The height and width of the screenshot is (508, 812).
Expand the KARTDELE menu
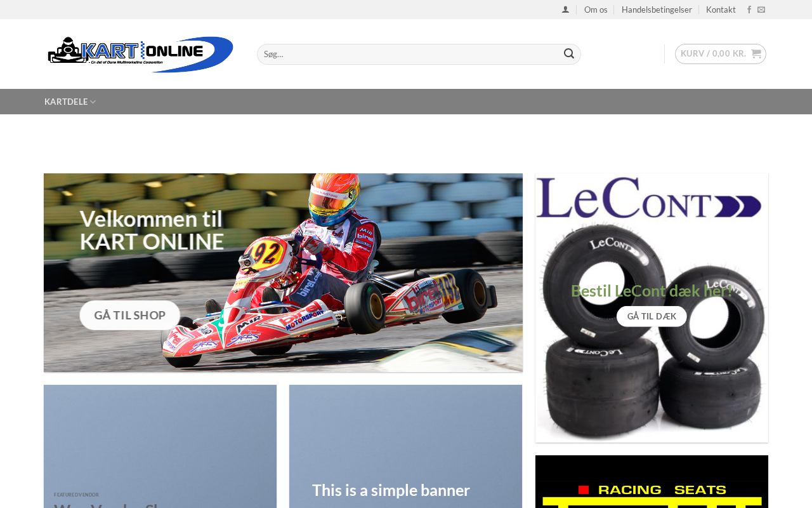[70, 102]
